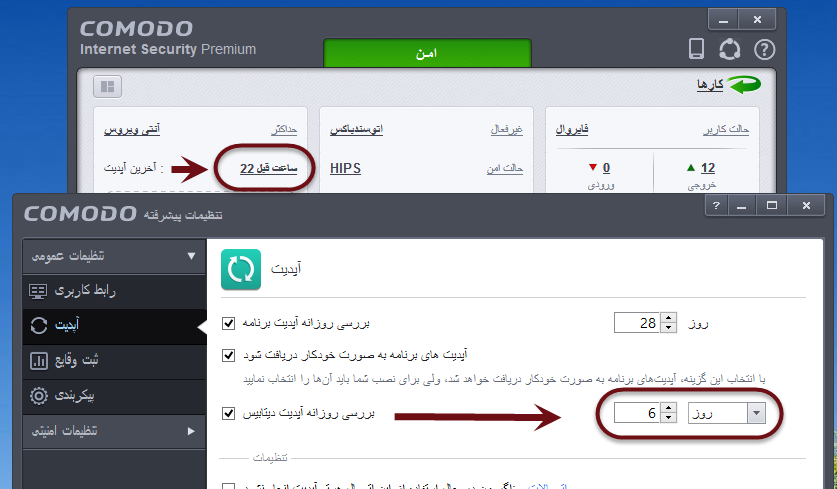Click the حداکثر antivirus level link
Screen dimensions: 837x489
coord(284,129)
